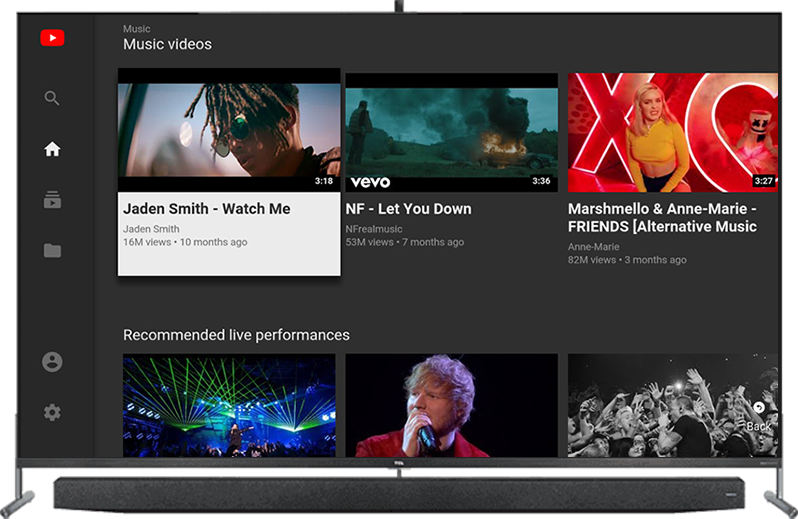Click the 3:18 duration badge

[324, 181]
